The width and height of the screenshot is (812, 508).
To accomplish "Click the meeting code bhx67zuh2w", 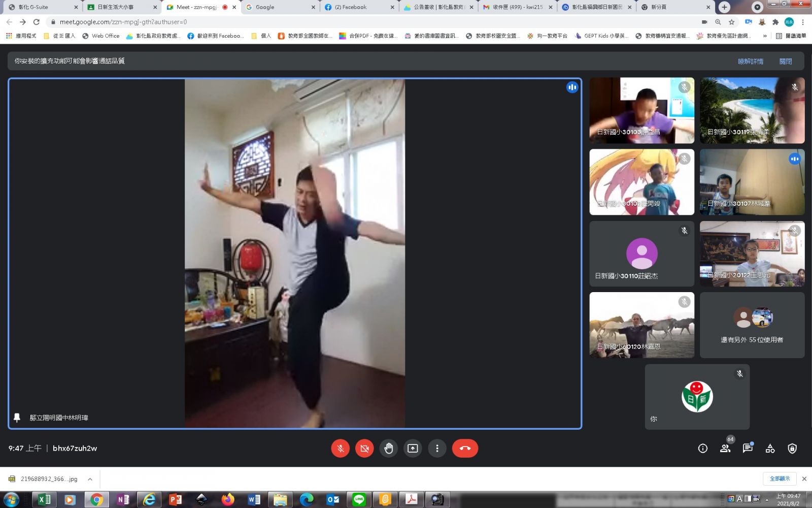I will [x=75, y=448].
